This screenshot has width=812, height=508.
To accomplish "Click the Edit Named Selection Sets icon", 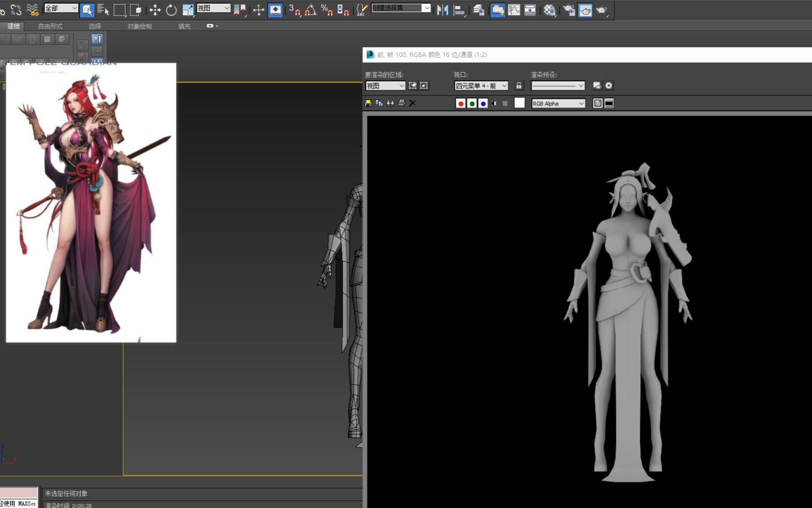I will [x=362, y=10].
